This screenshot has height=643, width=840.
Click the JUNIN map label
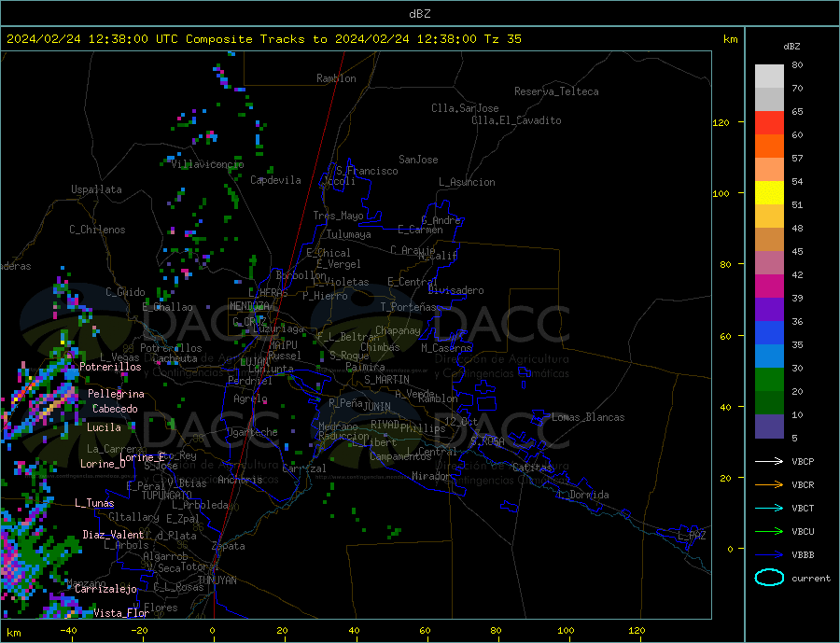377,407
